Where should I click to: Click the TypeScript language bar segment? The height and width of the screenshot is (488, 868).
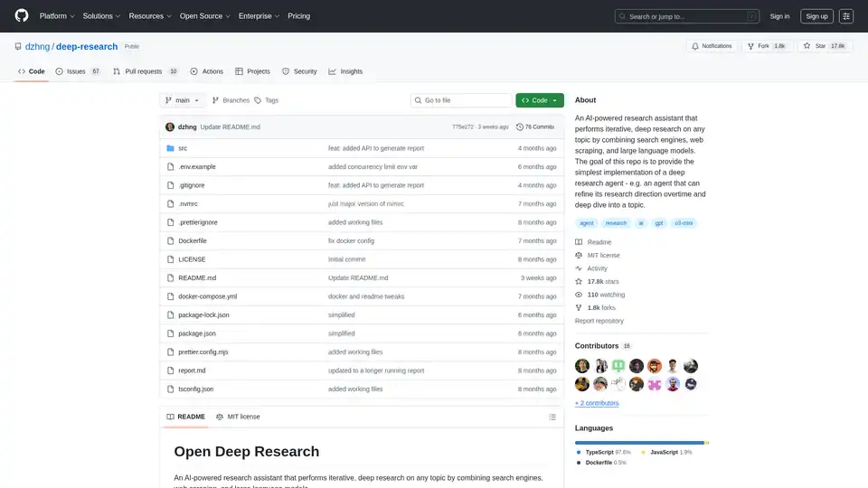click(x=640, y=442)
